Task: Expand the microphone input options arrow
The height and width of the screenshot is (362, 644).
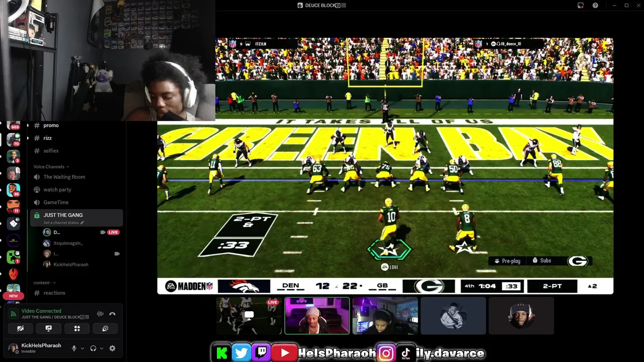Action: click(82, 348)
